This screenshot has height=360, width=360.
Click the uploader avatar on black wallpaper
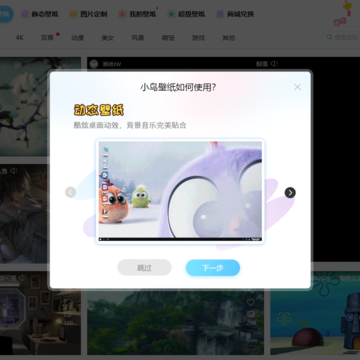click(94, 64)
